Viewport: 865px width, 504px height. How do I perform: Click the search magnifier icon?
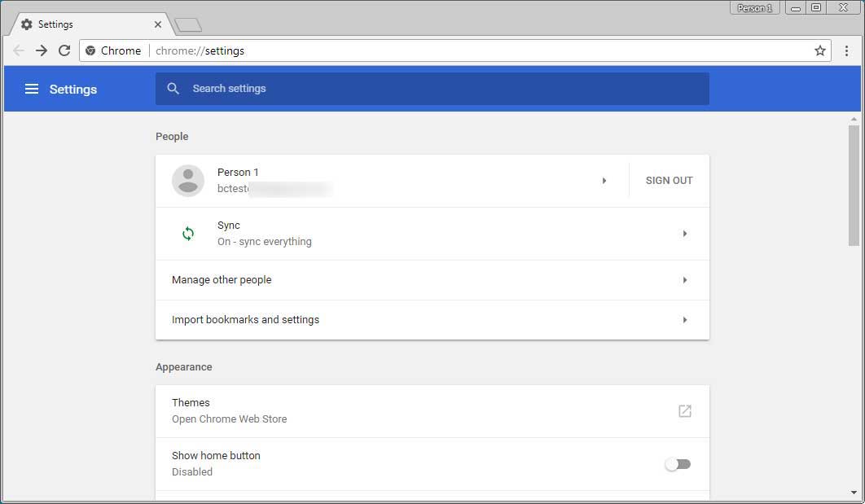coord(173,88)
